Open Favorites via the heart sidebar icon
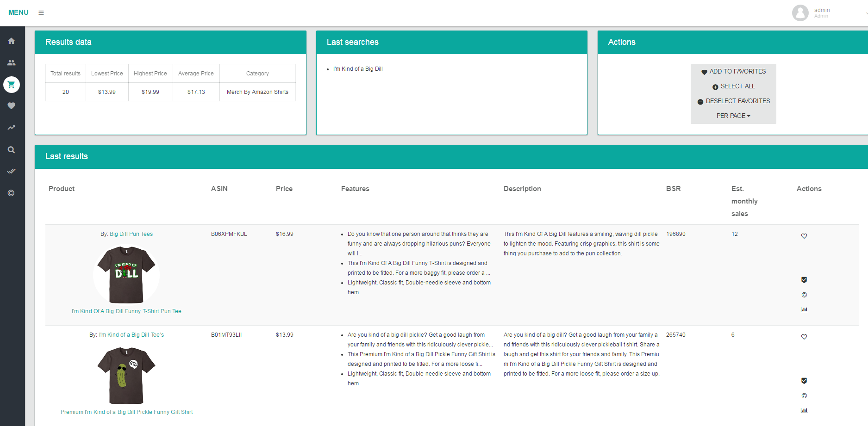 click(x=11, y=105)
